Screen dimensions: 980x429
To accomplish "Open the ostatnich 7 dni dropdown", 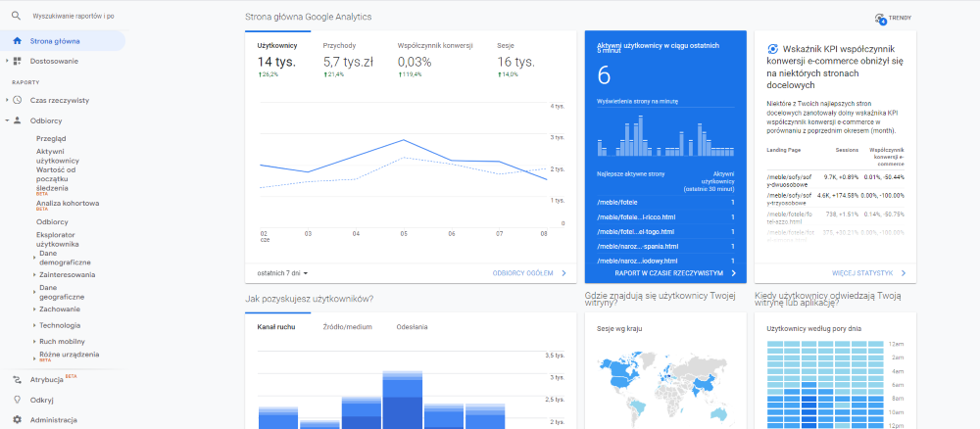I will 283,273.
